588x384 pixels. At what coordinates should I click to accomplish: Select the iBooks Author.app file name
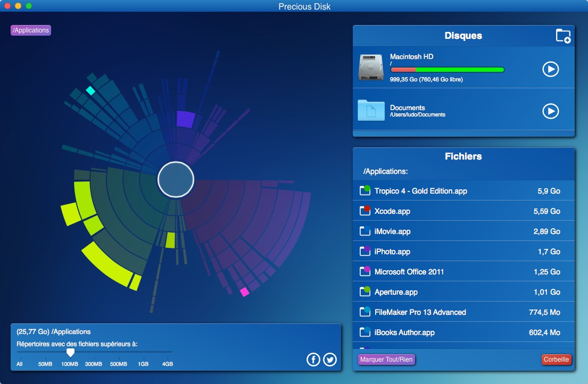[404, 332]
